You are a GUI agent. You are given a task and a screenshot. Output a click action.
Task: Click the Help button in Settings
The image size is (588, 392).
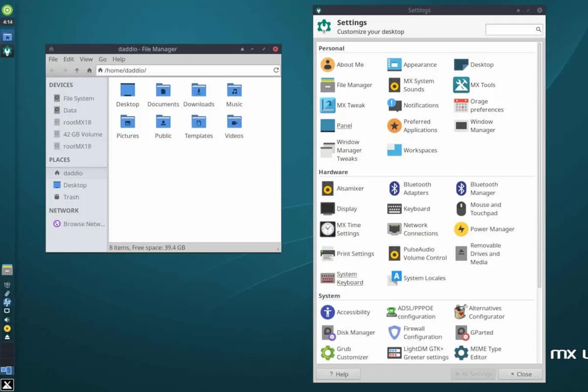[338, 374]
